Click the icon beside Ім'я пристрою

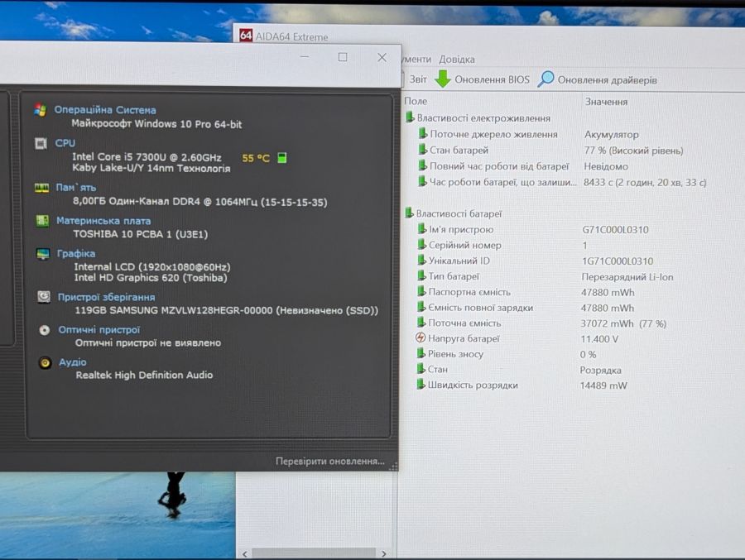point(422,229)
